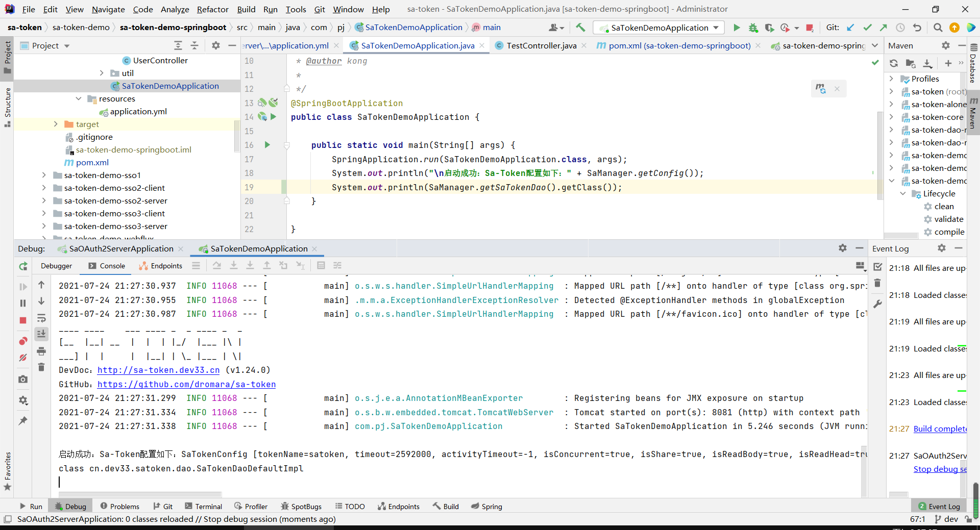The height and width of the screenshot is (530, 980).
Task: Click the Git update project arrow icon
Action: [850, 28]
